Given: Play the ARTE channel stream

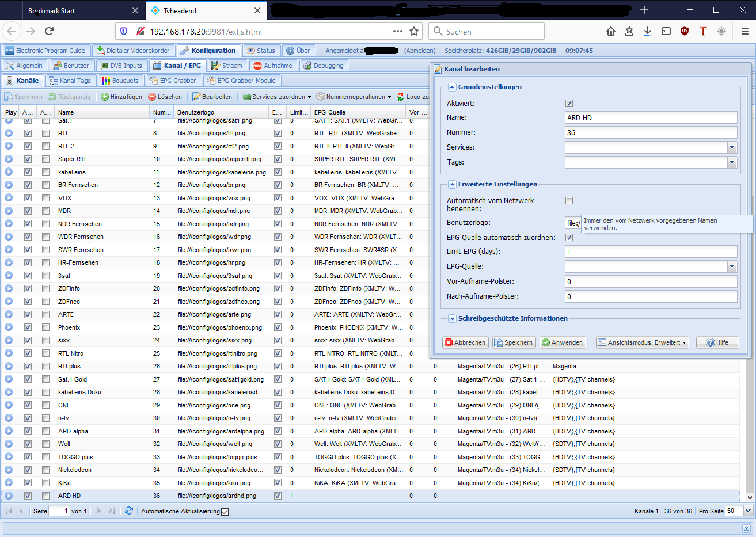Looking at the screenshot, I should point(9,314).
